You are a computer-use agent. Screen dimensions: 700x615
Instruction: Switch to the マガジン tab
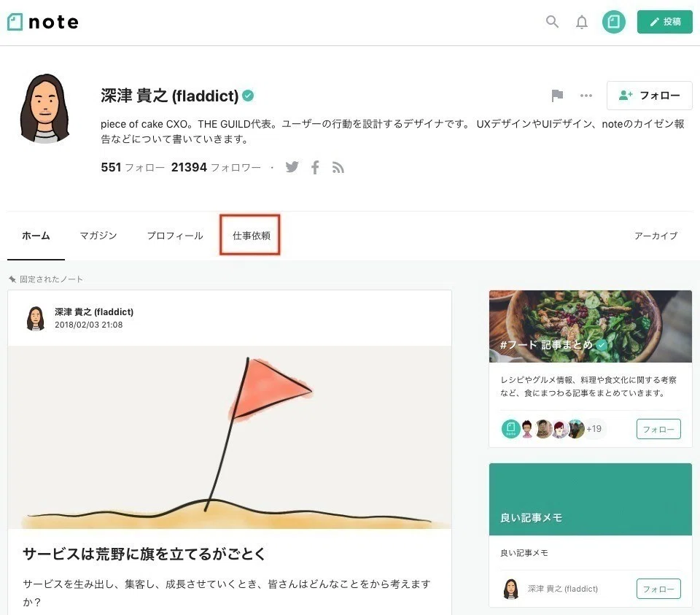98,236
